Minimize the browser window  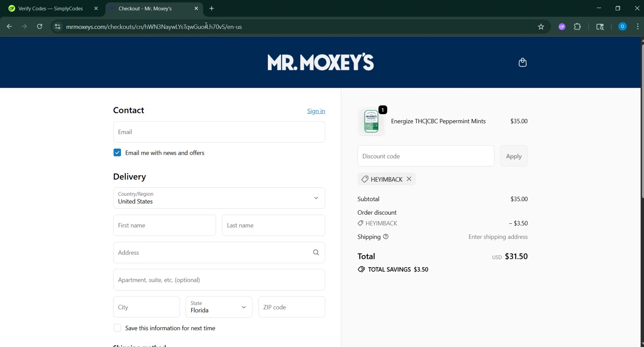[599, 8]
